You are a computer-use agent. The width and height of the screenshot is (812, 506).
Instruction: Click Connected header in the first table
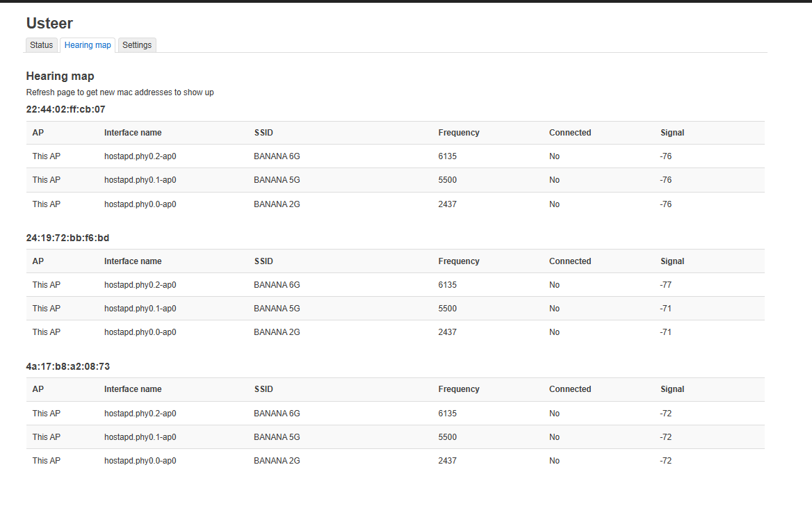tap(569, 133)
